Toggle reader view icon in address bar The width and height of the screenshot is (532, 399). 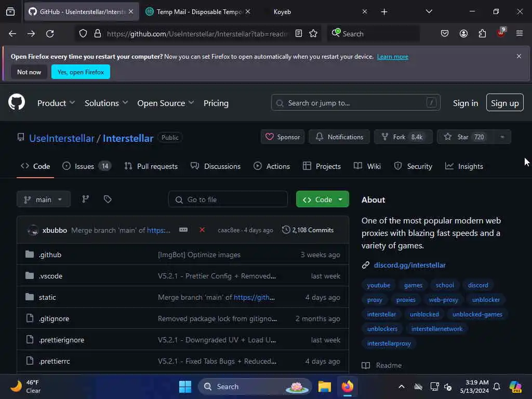299,33
